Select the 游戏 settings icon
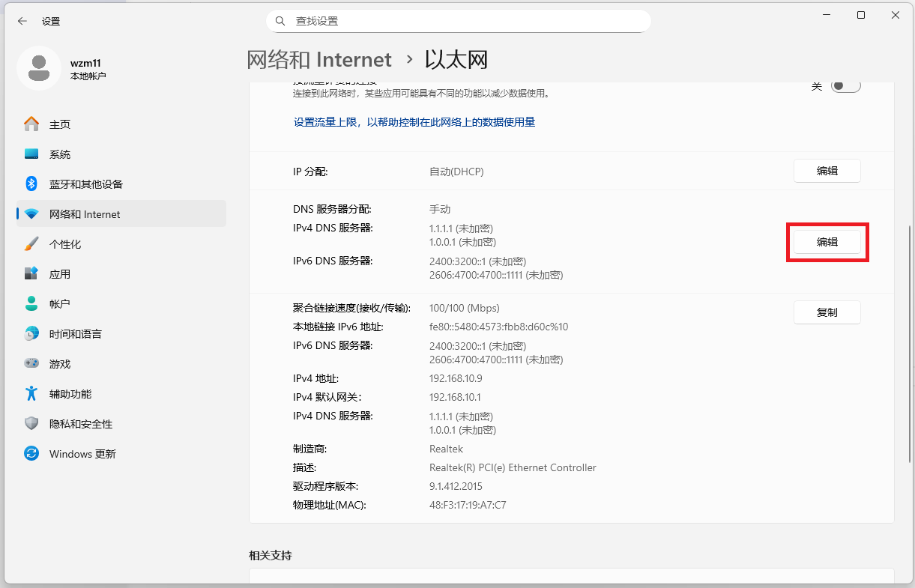 tap(58, 363)
